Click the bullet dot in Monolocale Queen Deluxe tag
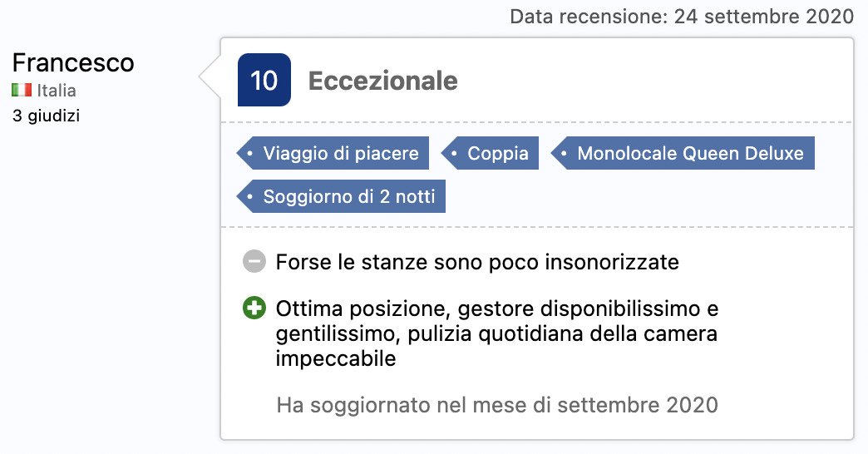Screen dimensions: 868x454 [564, 153]
